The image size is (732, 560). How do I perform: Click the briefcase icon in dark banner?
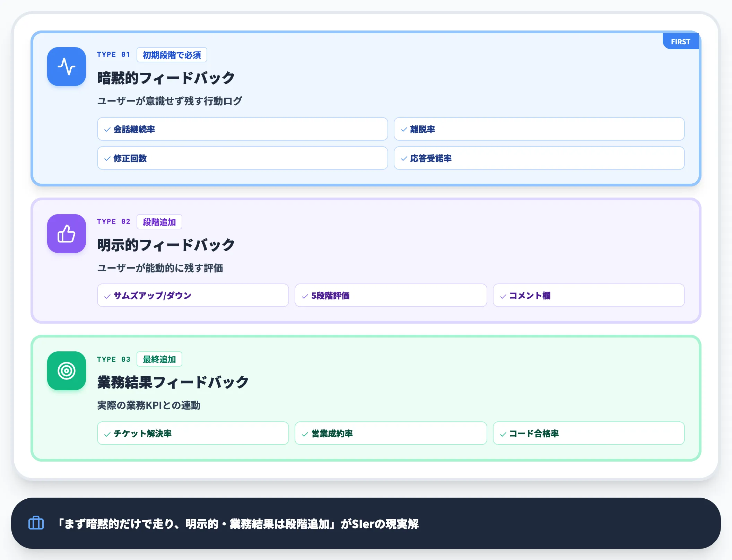[36, 523]
